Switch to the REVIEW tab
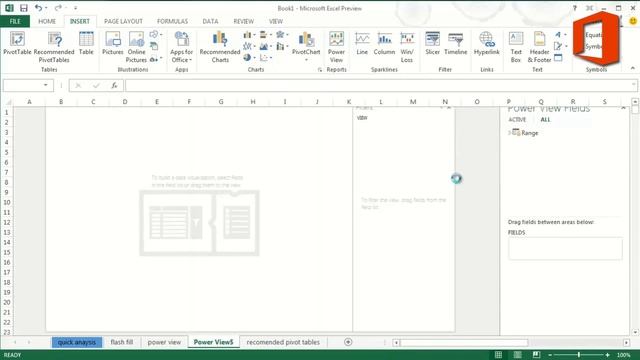640x360 pixels. click(x=244, y=21)
